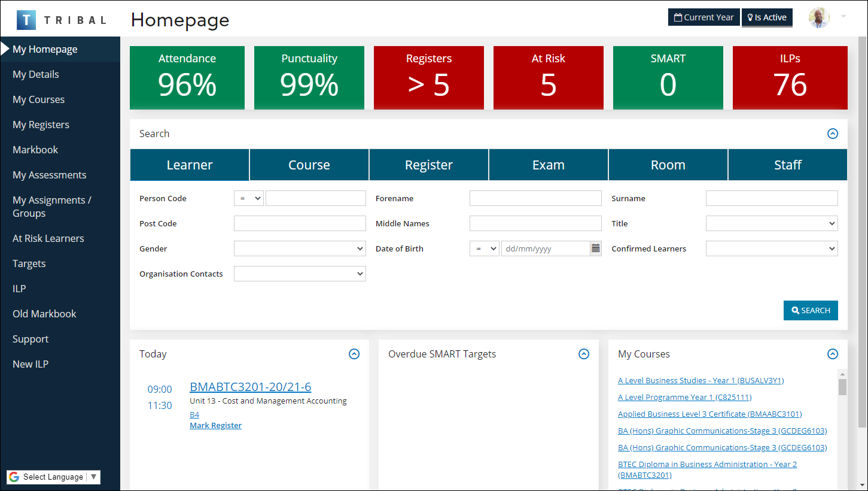This screenshot has height=491, width=868.
Task: Switch to the Exam search tab
Action: click(x=548, y=165)
